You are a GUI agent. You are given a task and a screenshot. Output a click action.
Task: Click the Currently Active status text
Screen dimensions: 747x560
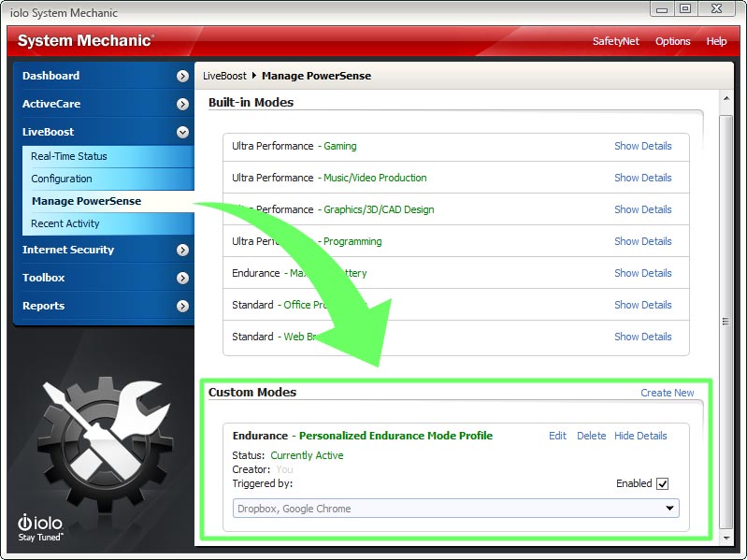point(307,455)
